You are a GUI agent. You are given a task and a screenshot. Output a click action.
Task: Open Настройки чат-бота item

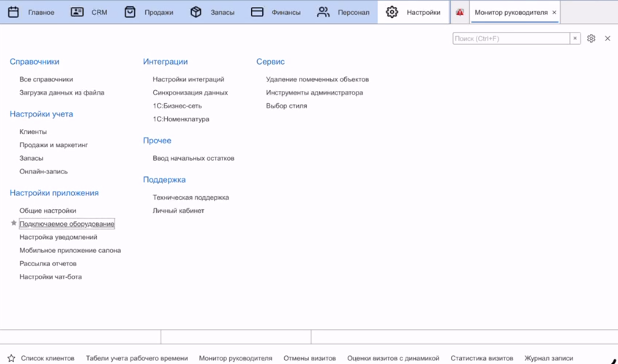(51, 277)
